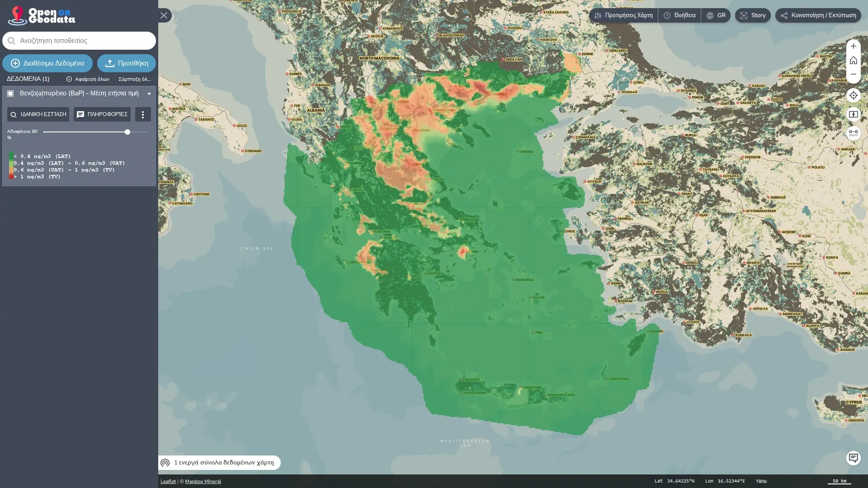
Task: Open Κοινοποίηση / Εκτύπωση share menu
Action: pyautogui.click(x=818, y=15)
